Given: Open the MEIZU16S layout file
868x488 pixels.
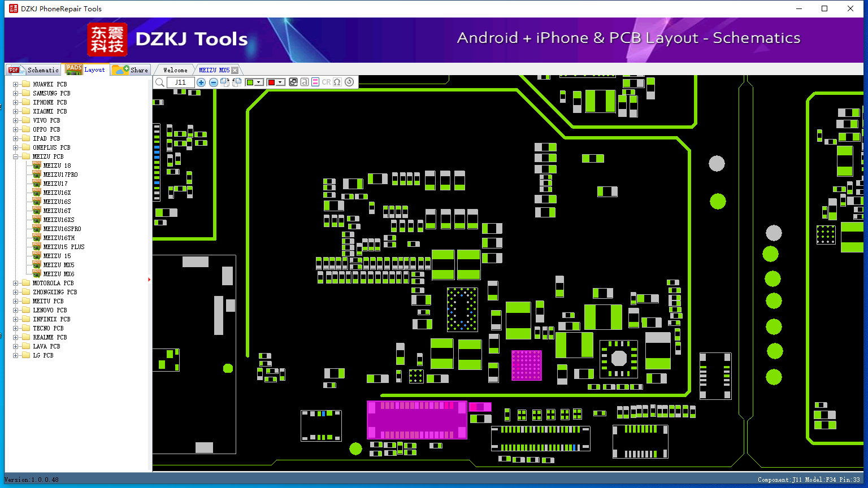Looking at the screenshot, I should pyautogui.click(x=57, y=202).
